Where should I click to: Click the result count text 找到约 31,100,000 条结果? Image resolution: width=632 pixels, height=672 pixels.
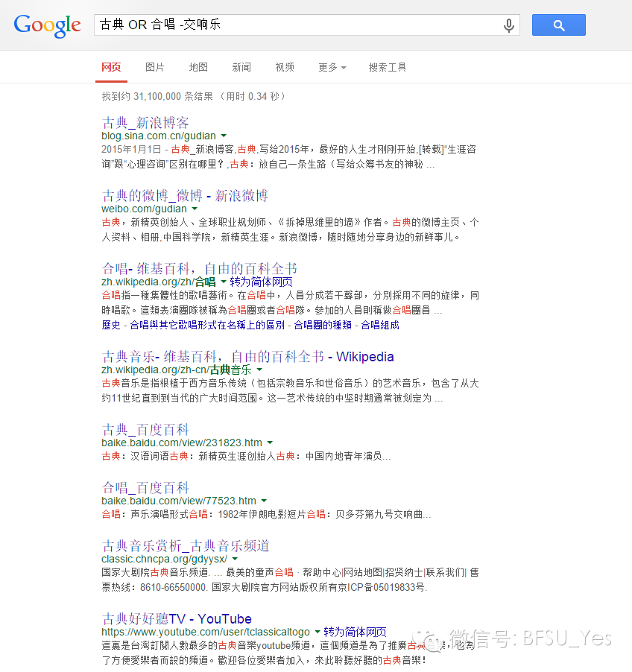[x=157, y=96]
